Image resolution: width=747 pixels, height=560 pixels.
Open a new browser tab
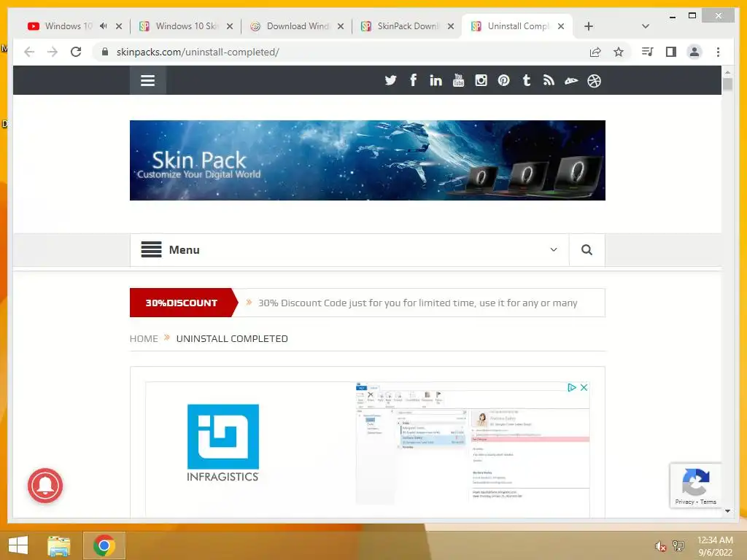pyautogui.click(x=589, y=26)
